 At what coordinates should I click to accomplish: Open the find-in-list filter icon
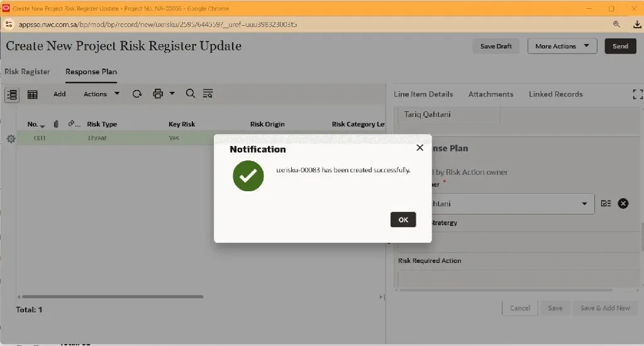click(208, 94)
